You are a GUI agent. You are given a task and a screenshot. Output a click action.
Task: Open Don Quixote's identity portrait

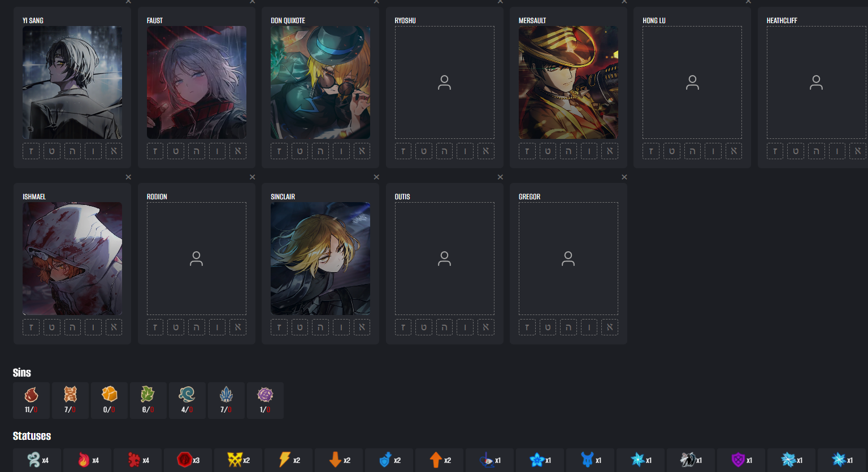point(320,82)
